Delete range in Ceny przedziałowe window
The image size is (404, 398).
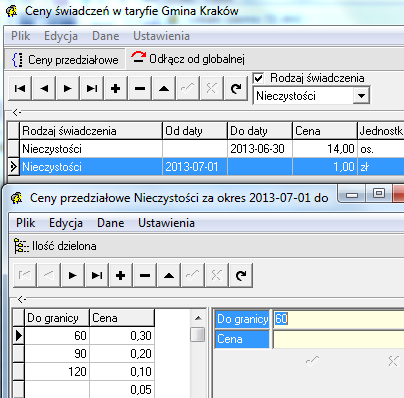pos(145,275)
